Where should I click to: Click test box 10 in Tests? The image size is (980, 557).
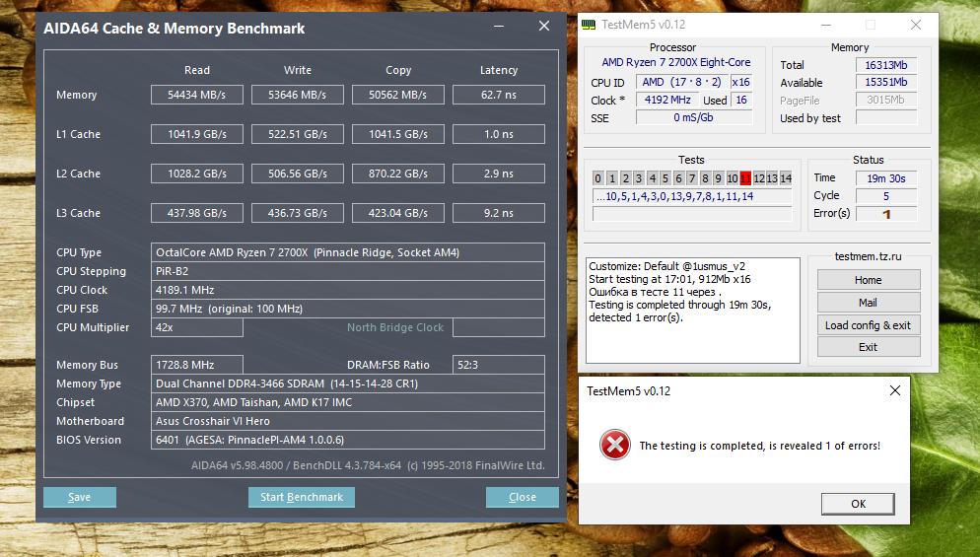tap(732, 178)
